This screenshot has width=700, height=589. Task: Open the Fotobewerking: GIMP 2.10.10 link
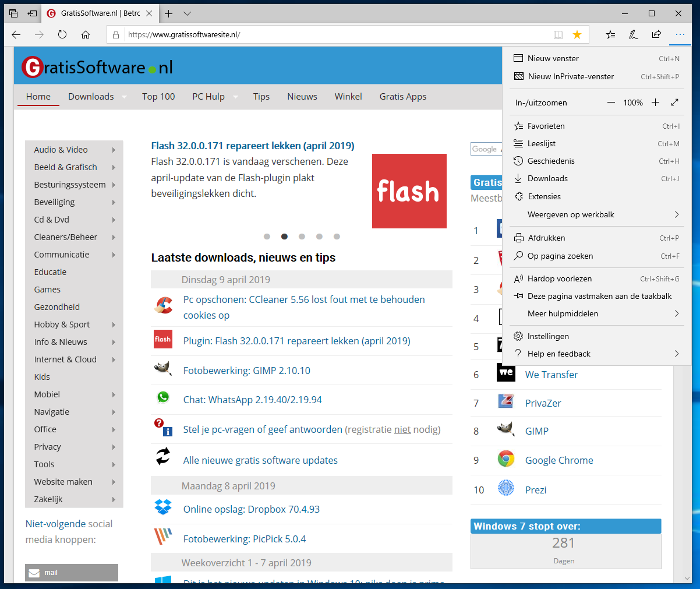point(246,371)
